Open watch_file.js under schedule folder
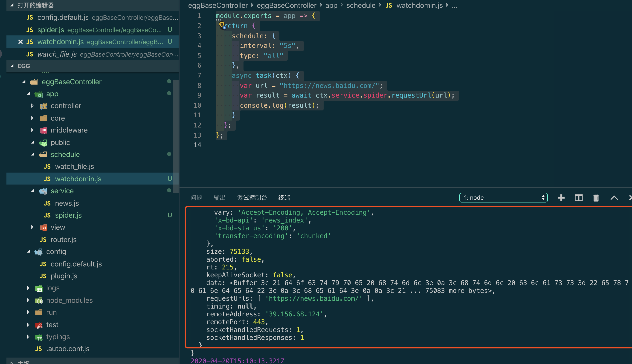 click(x=75, y=167)
